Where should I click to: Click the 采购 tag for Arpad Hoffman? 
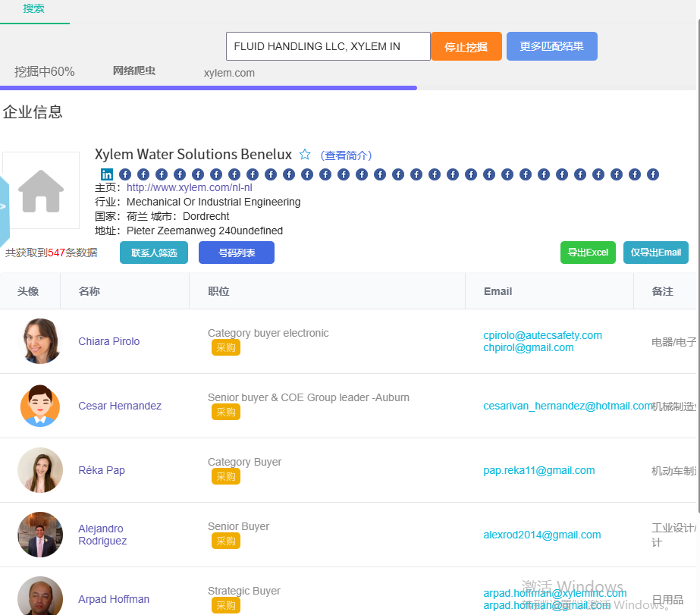226,605
